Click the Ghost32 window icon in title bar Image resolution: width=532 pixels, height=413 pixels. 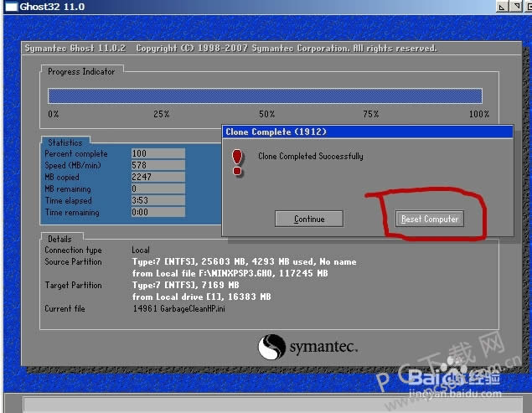8,6
